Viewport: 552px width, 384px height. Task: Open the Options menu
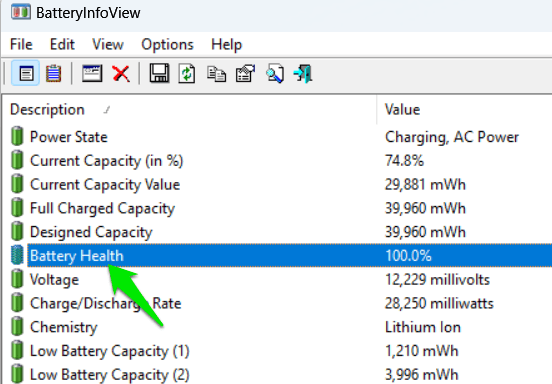pos(167,45)
